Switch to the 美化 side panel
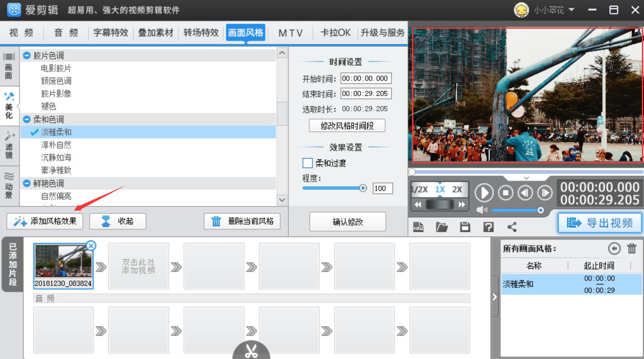The image size is (644, 359). [x=9, y=106]
